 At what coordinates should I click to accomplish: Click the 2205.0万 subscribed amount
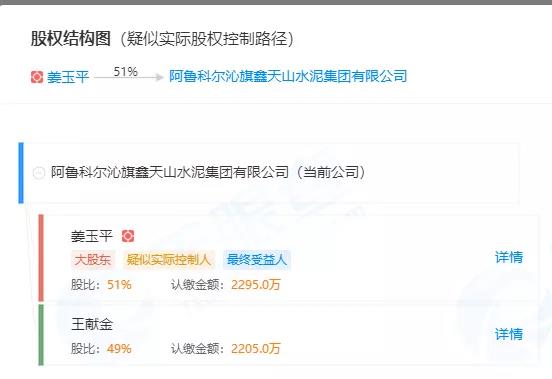[x=256, y=349]
